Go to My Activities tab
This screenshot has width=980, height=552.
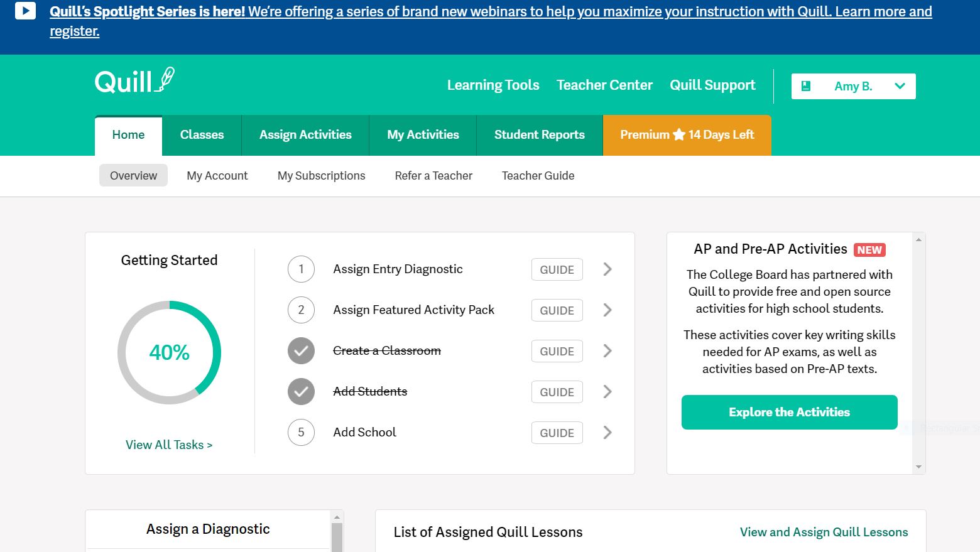click(423, 135)
